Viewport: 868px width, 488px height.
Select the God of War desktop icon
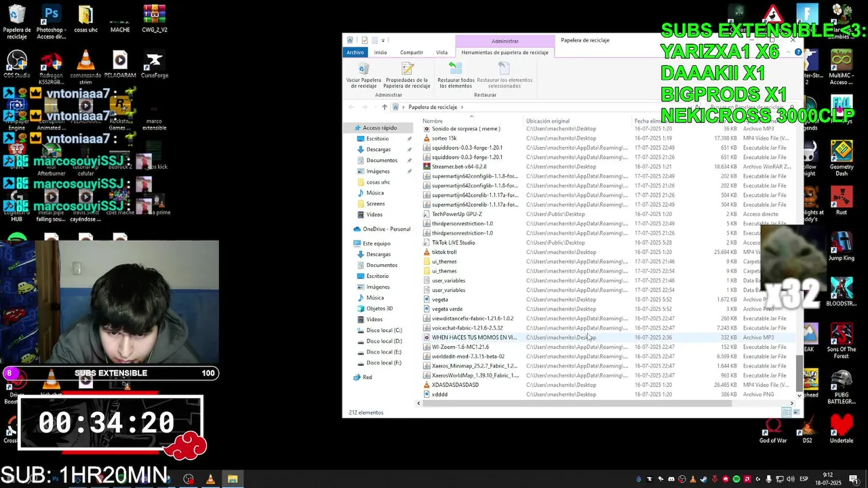(x=773, y=430)
